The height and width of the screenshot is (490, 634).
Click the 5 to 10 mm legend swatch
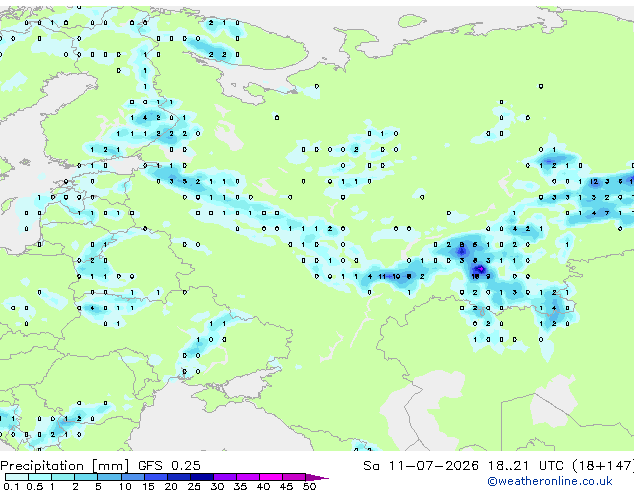point(109,477)
